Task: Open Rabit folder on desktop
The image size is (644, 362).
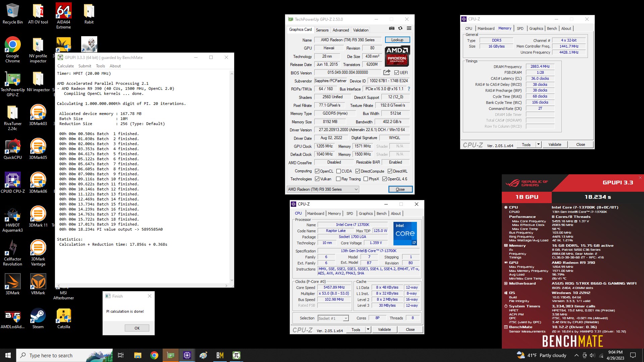Action: coord(89,14)
